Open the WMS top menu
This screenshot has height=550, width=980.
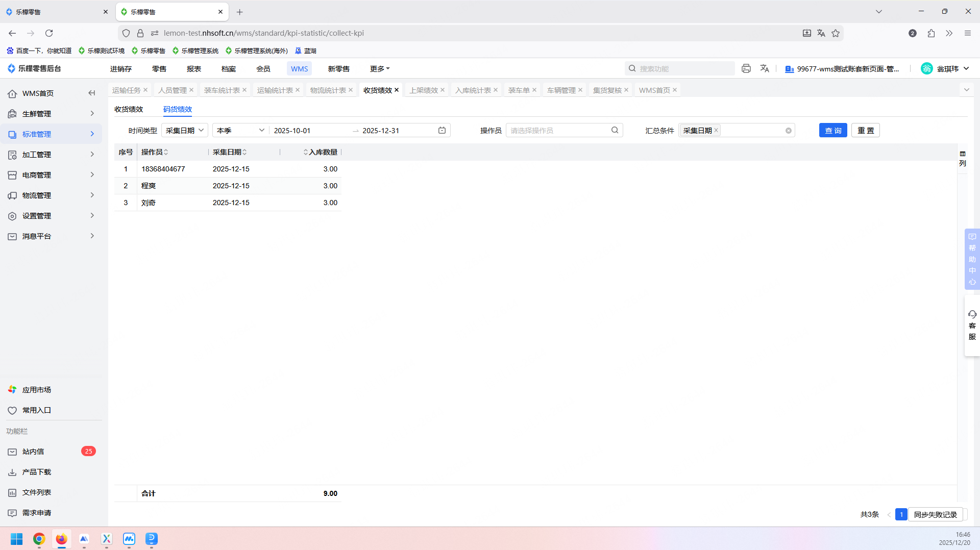point(300,69)
